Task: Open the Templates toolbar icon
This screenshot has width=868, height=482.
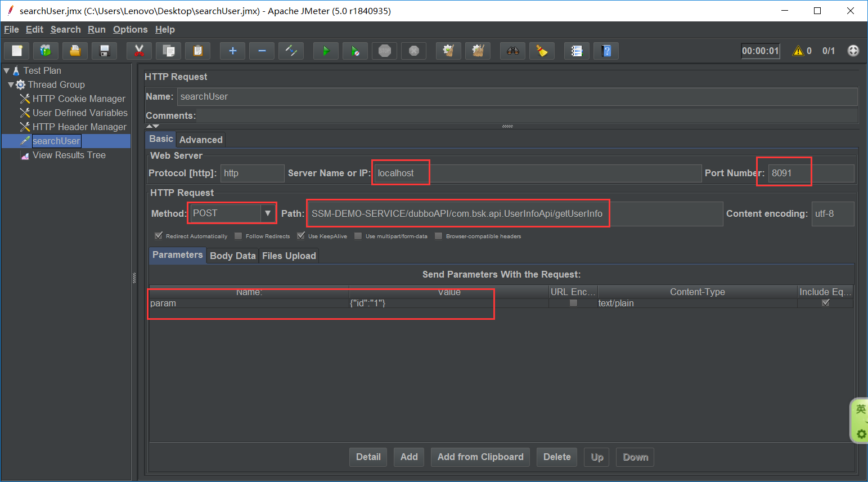Action: [x=46, y=51]
